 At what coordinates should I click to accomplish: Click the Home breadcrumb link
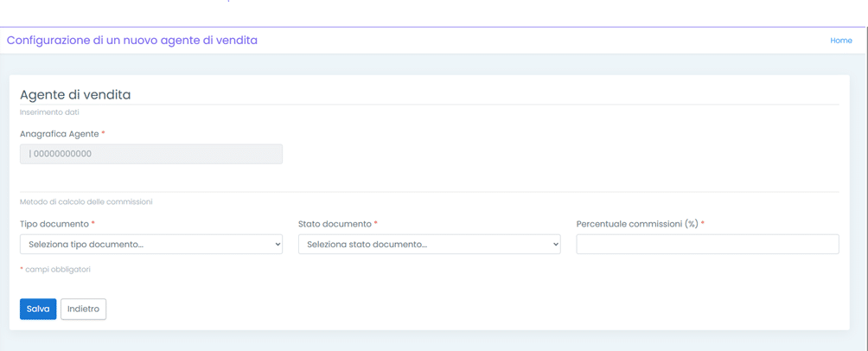pos(840,41)
